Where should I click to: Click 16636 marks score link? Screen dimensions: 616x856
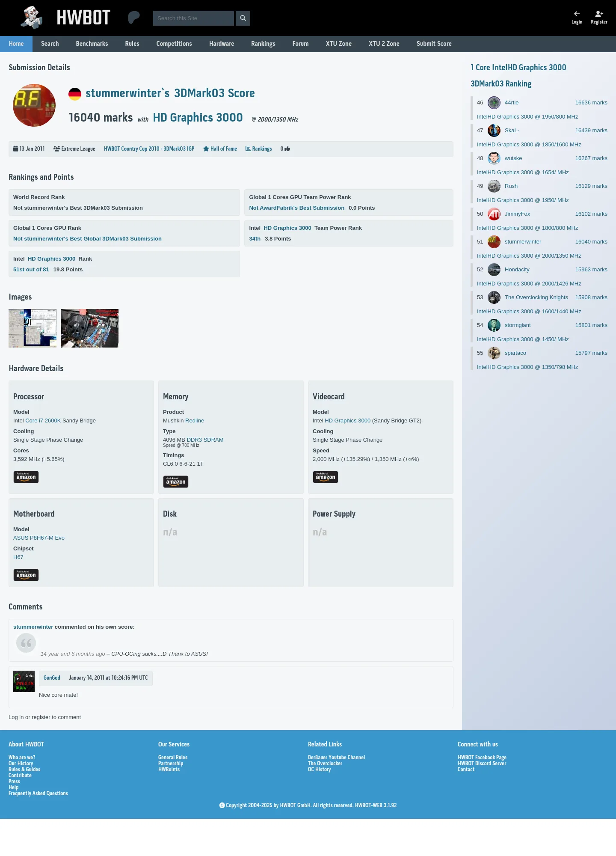click(591, 103)
